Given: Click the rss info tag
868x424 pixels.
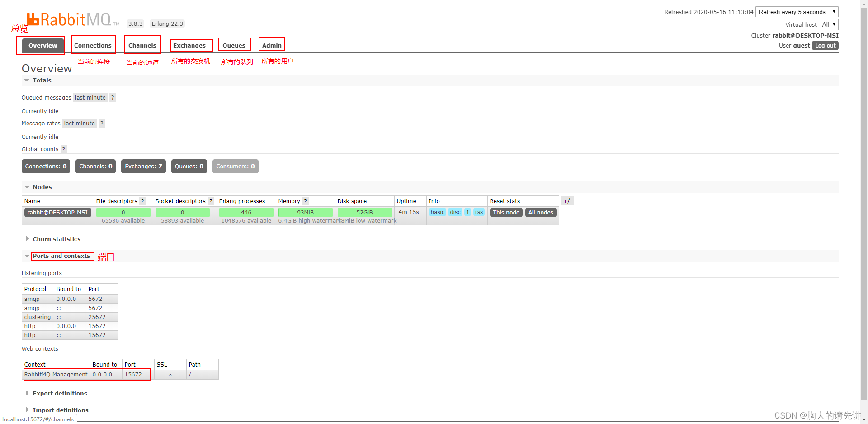Looking at the screenshot, I should tap(479, 212).
